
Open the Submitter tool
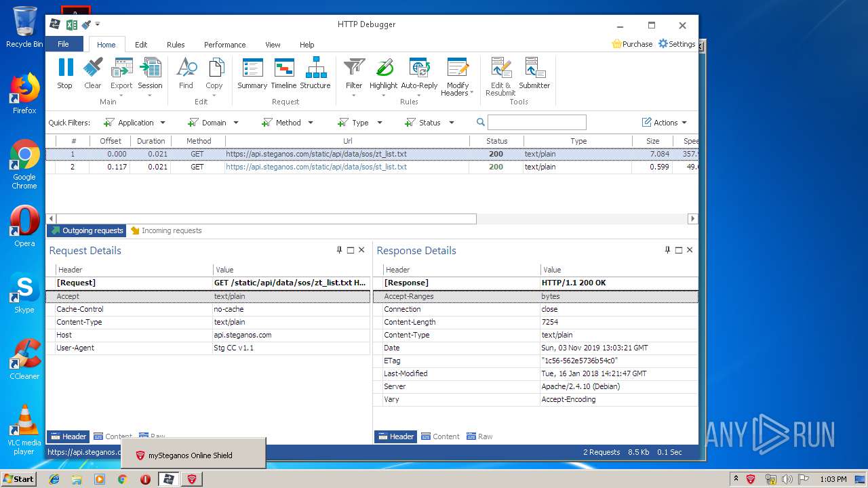(534, 74)
